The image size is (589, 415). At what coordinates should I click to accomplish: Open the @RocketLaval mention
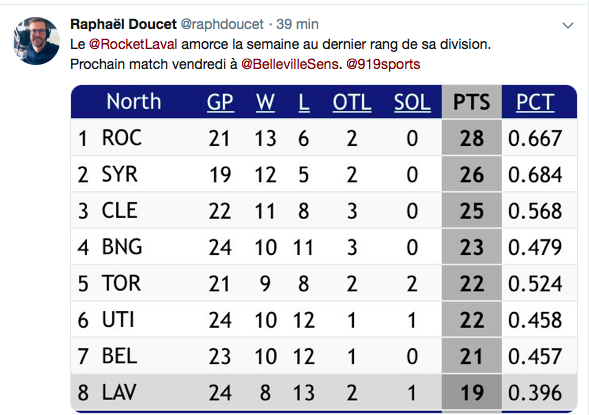[133, 44]
